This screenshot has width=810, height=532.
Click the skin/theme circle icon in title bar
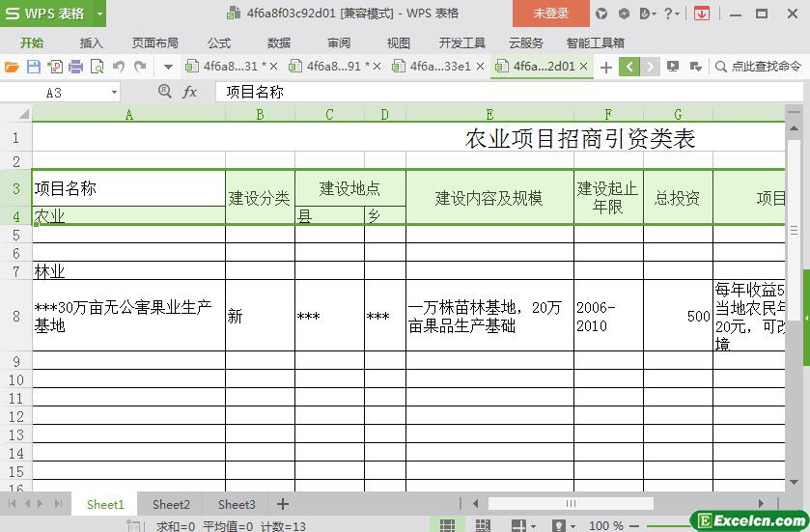pyautogui.click(x=601, y=14)
